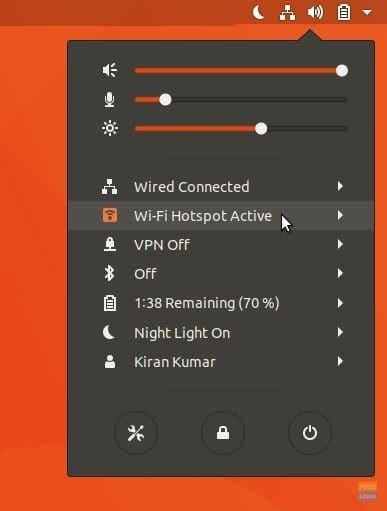Click the volume slider handle
The image size is (387, 511).
click(342, 70)
